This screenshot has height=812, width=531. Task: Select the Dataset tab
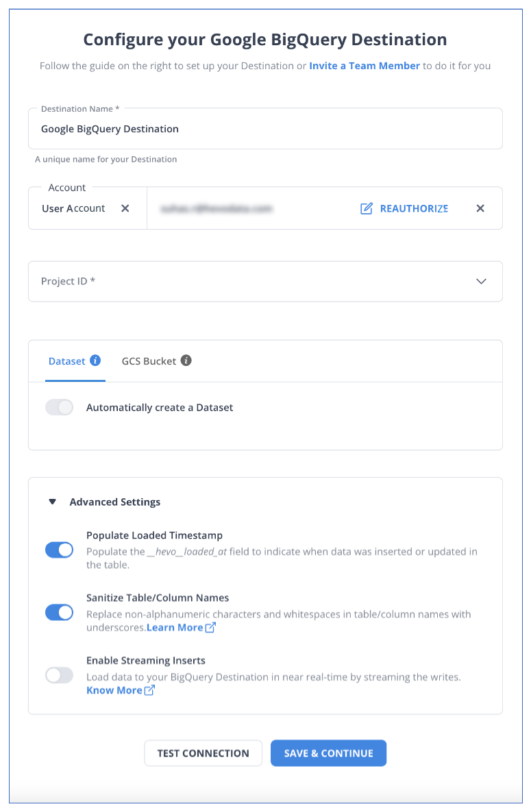point(67,360)
